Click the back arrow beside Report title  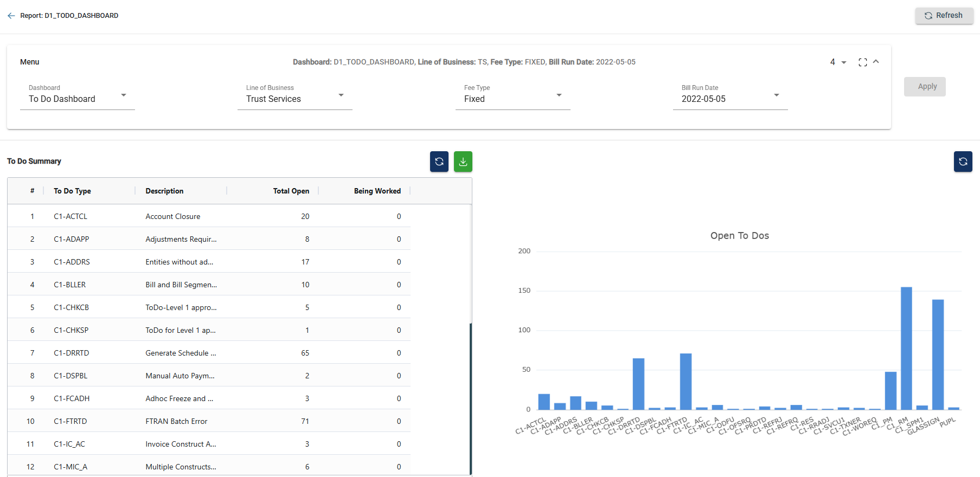click(x=11, y=16)
